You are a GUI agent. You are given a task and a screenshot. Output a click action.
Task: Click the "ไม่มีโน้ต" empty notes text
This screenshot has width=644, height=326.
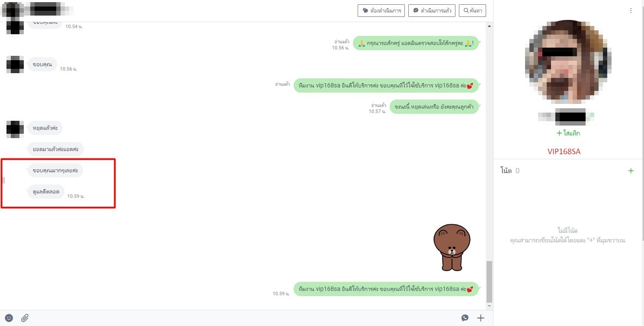click(567, 230)
